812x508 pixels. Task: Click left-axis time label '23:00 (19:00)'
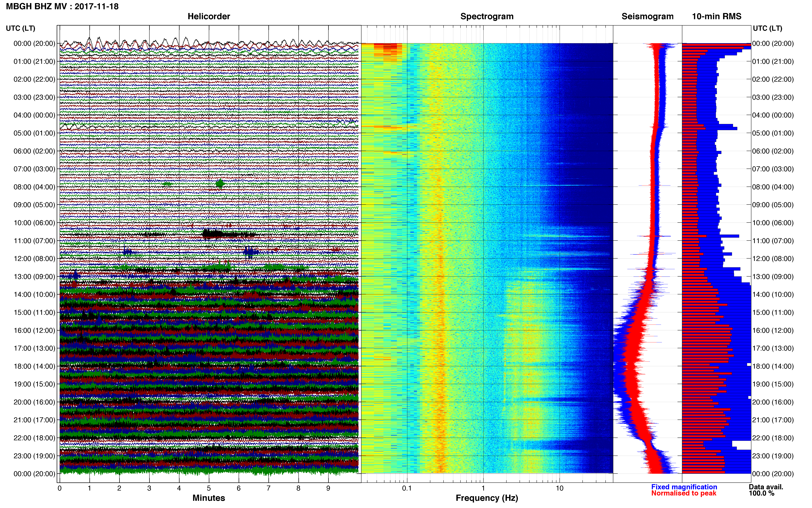tap(34, 456)
